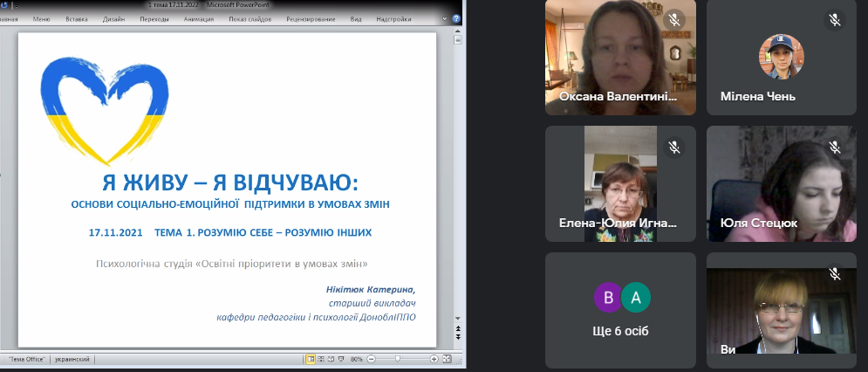The height and width of the screenshot is (372, 868).
Task: Click the Ukrainian heart image on slide
Action: pyautogui.click(x=105, y=110)
